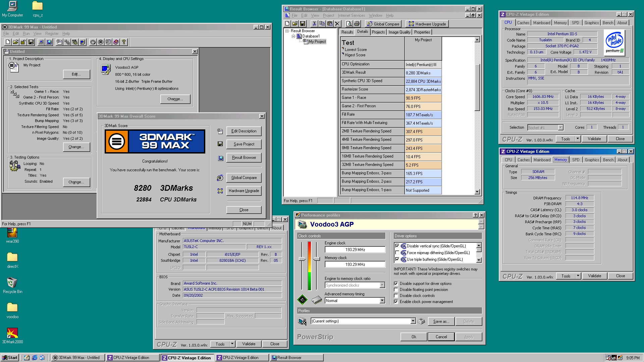Click Cut scissors icon in Result Browser
644x362 pixels.
(x=314, y=24)
